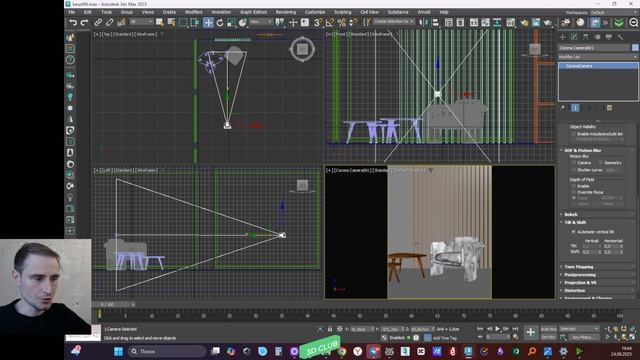This screenshot has height=360, width=640.
Task: Toggle Camera motion blur checkbox
Action: pos(574,163)
